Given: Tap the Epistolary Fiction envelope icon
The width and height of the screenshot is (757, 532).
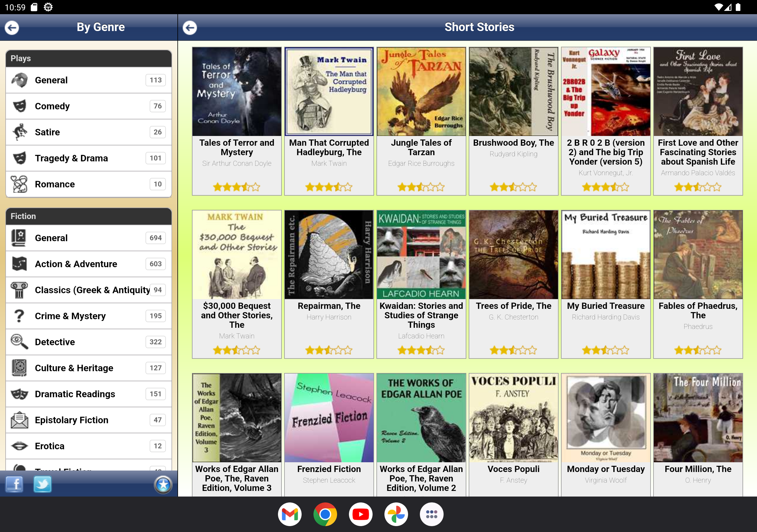Looking at the screenshot, I should [x=20, y=420].
